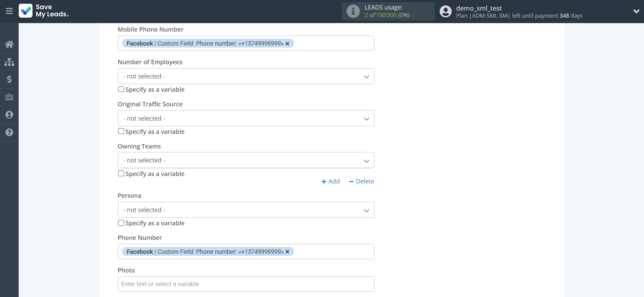Click the SaveMyLeads logo
Image resolution: width=644 pixels, height=297 pixels.
(44, 11)
